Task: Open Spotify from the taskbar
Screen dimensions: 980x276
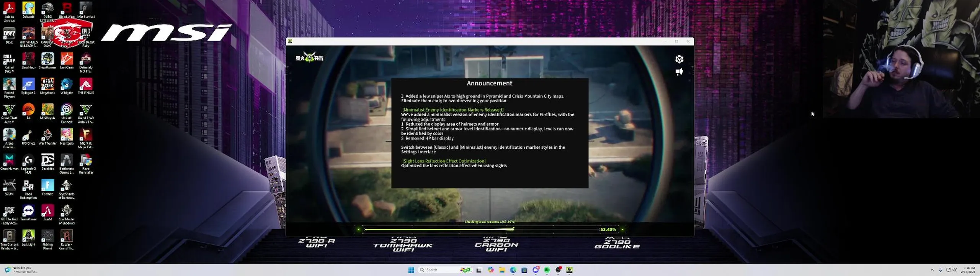Action: pyautogui.click(x=547, y=270)
